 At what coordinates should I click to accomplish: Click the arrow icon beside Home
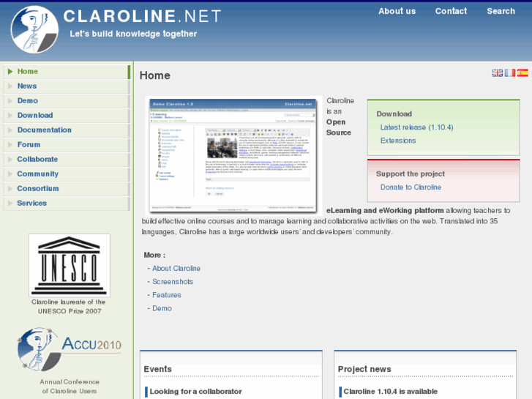click(x=10, y=71)
